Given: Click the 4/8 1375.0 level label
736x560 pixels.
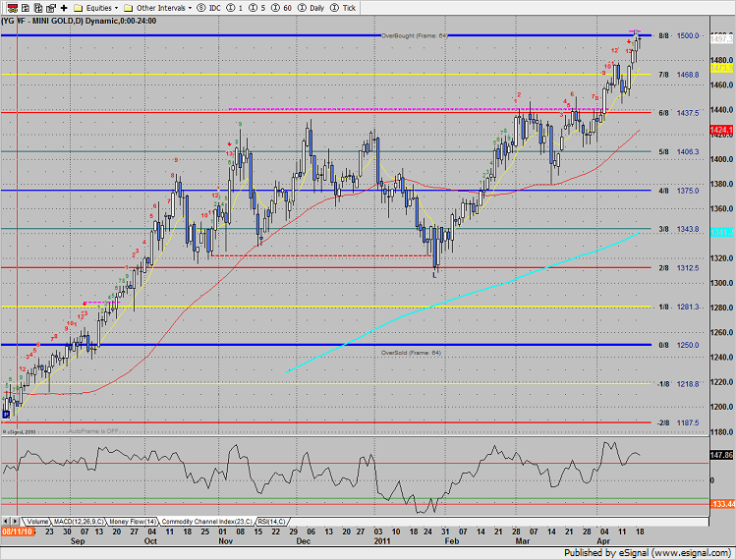Looking at the screenshot, I should (678, 191).
